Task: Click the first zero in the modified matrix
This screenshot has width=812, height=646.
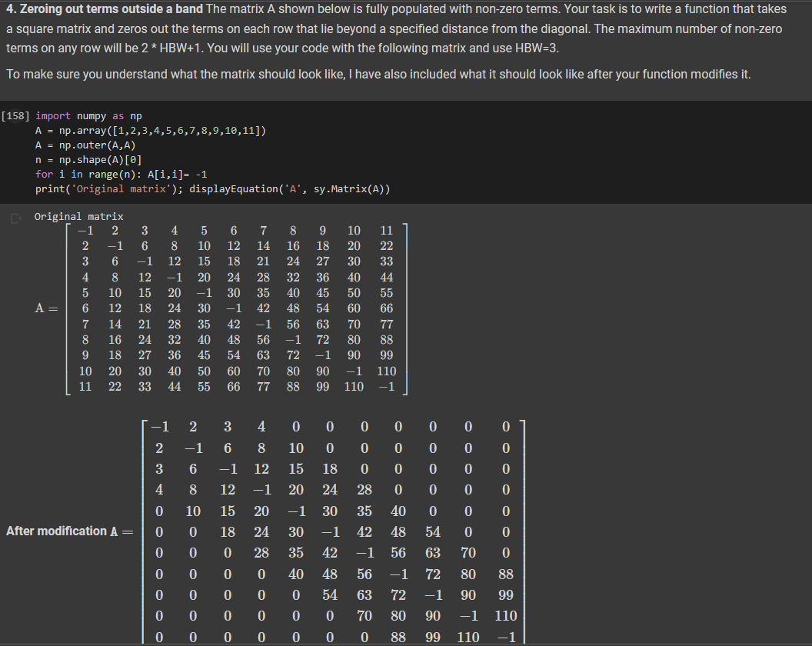Action: click(x=296, y=426)
